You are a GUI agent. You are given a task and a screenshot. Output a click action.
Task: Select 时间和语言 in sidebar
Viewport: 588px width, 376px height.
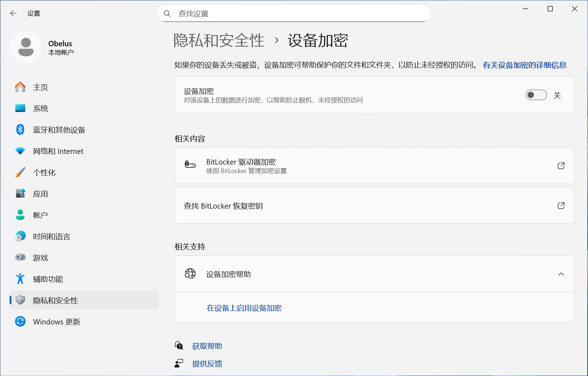52,237
